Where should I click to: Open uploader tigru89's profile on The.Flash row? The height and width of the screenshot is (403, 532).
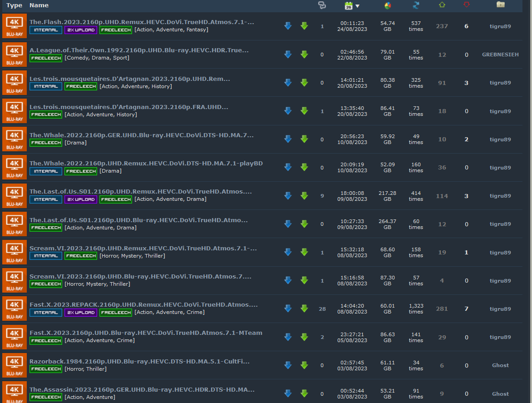[x=500, y=26]
